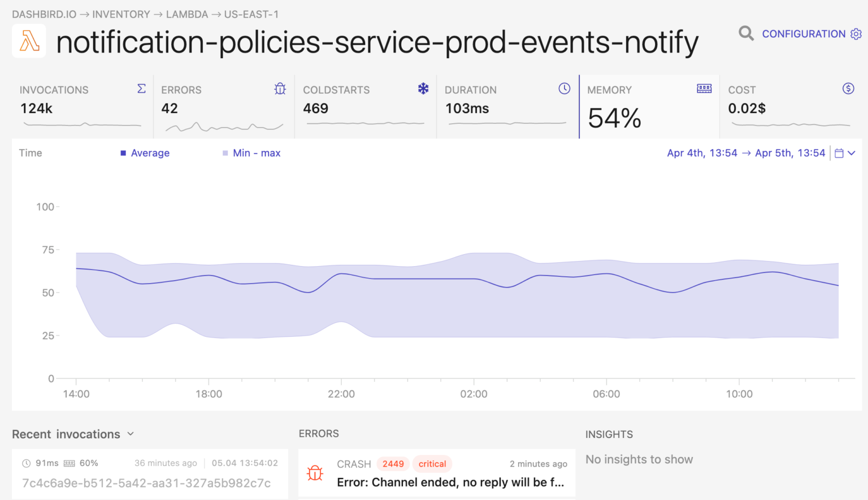Open the calendar date picker icon
Viewport: 868px width, 500px height.
point(839,153)
